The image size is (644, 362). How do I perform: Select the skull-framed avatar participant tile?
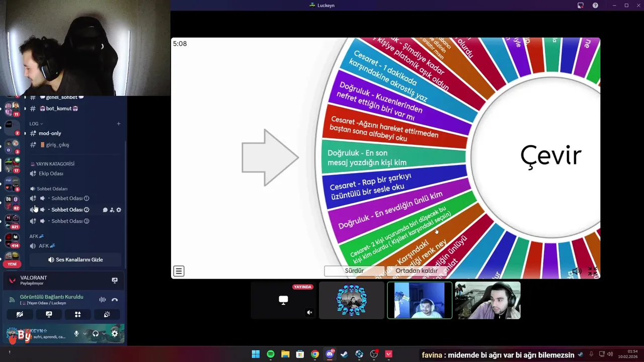pos(351,300)
